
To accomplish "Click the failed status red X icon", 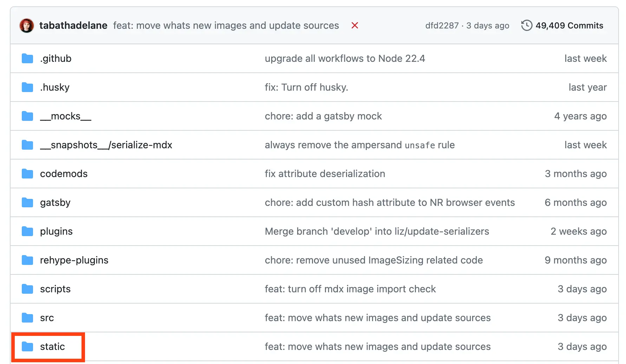I will [355, 26].
